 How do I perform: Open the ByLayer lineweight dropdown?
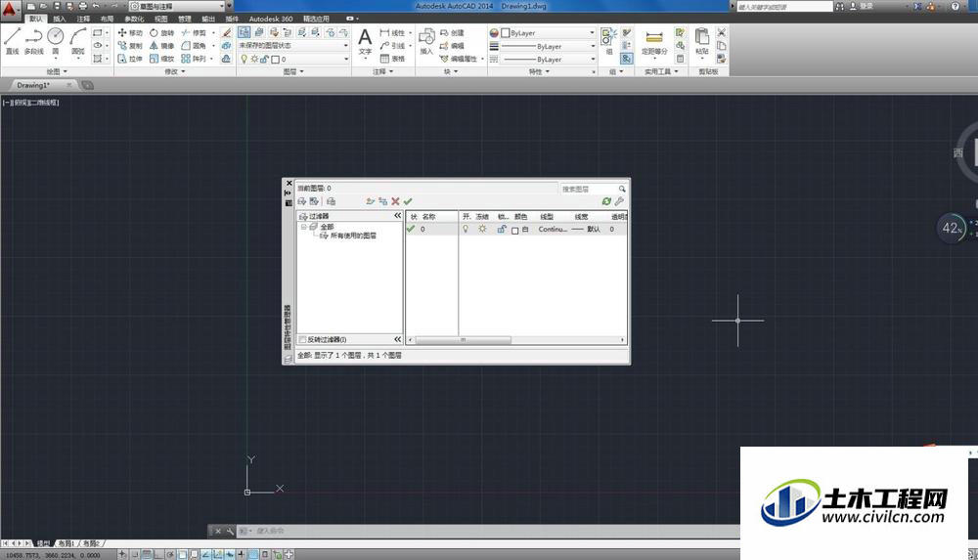point(549,46)
